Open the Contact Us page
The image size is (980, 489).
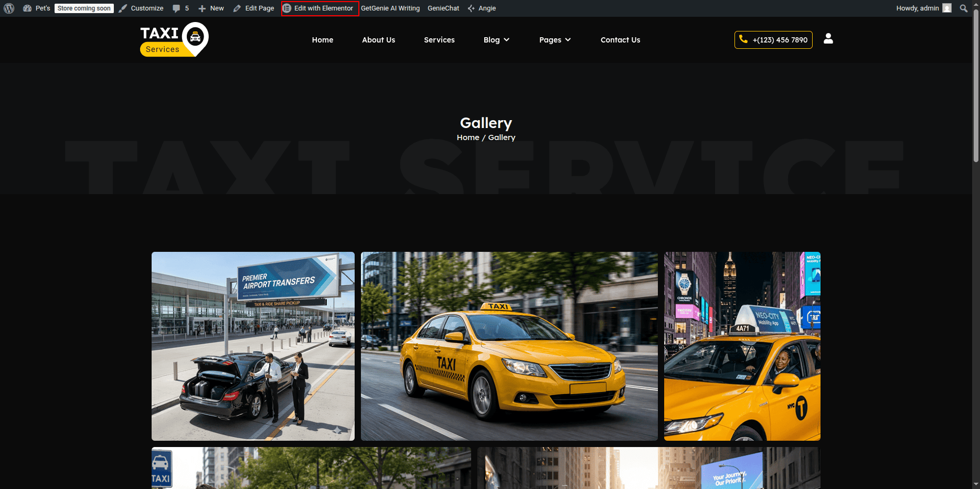tap(621, 40)
